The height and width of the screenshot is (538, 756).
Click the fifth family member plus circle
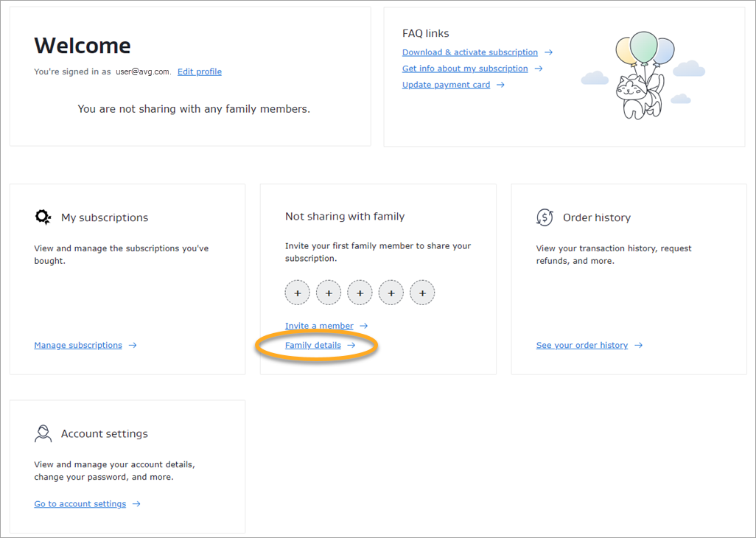[422, 293]
